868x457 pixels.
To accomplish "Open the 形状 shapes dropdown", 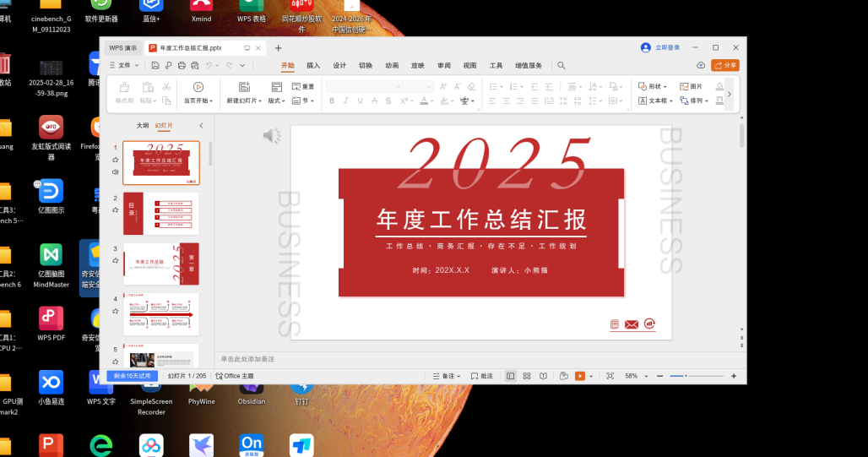I will coord(653,86).
